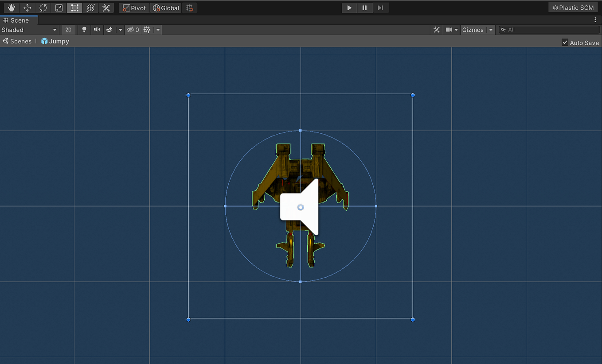
Task: Switch to the Scene tab
Action: pos(19,20)
